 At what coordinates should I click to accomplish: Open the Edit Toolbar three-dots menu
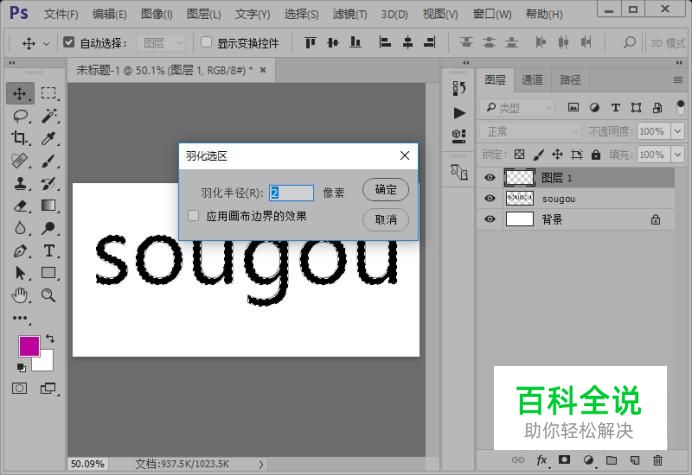[x=20, y=318]
